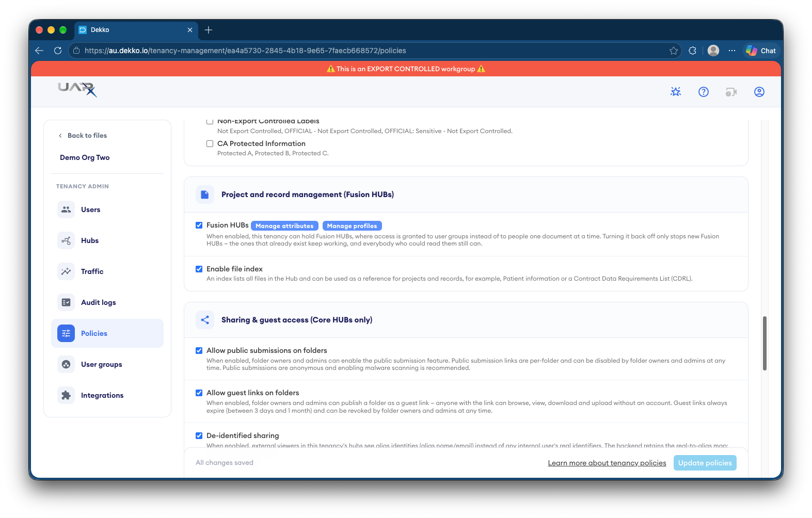
Task: Open the help question mark icon
Action: pyautogui.click(x=704, y=92)
